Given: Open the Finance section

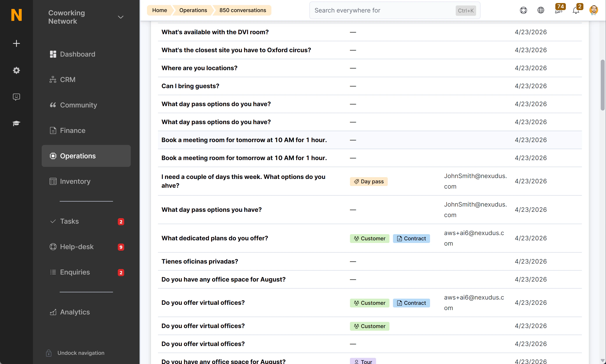Looking at the screenshot, I should point(72,130).
